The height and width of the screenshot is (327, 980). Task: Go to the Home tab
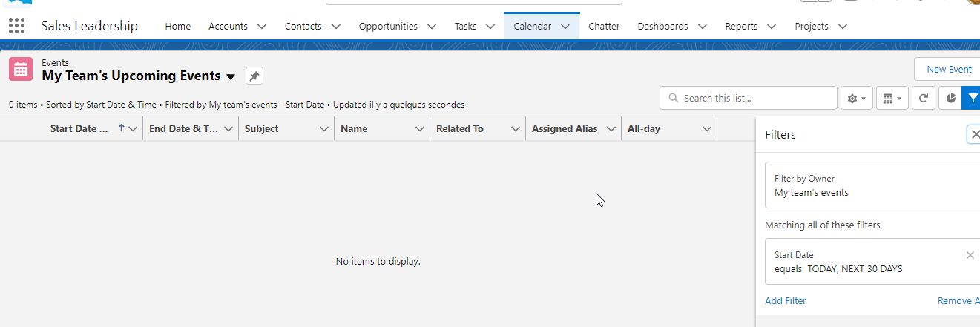point(177,27)
